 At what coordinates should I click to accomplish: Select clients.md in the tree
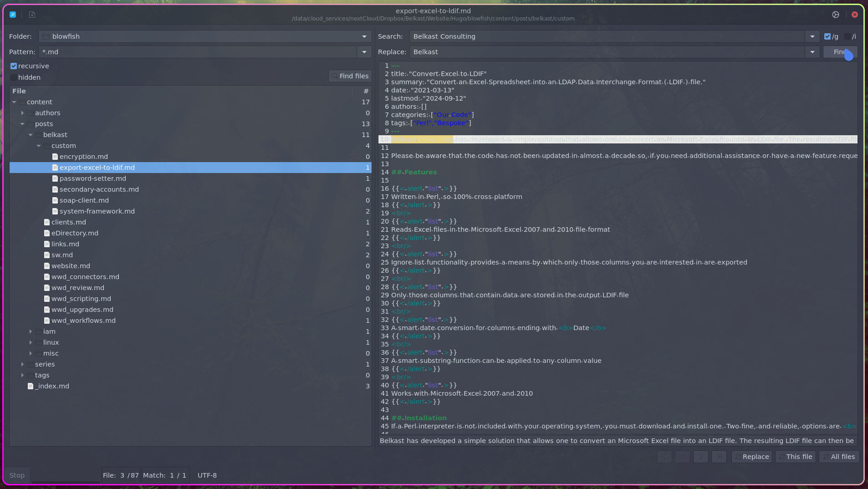[190, 222]
